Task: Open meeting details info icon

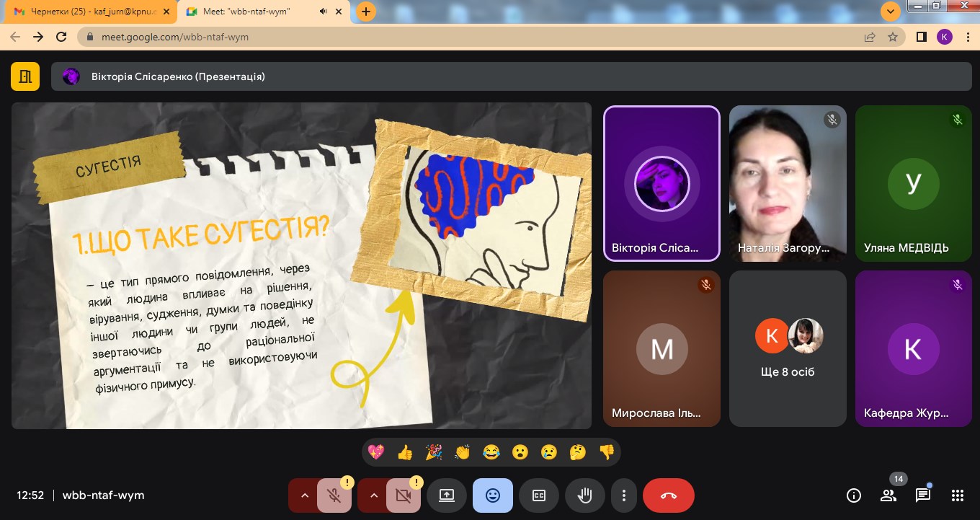Action: click(x=854, y=495)
